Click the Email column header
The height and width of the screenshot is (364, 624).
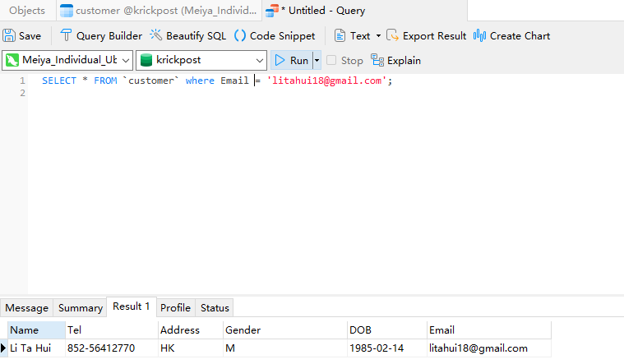441,330
